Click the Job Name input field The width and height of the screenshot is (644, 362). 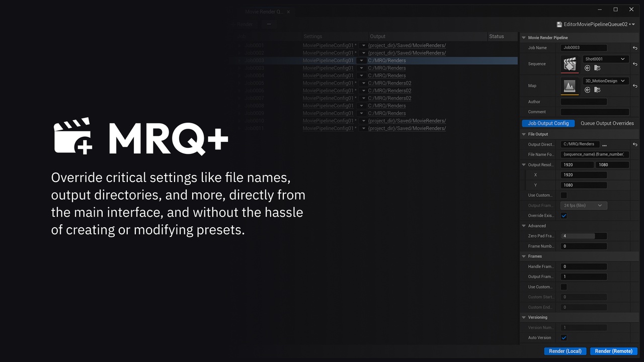(x=584, y=48)
